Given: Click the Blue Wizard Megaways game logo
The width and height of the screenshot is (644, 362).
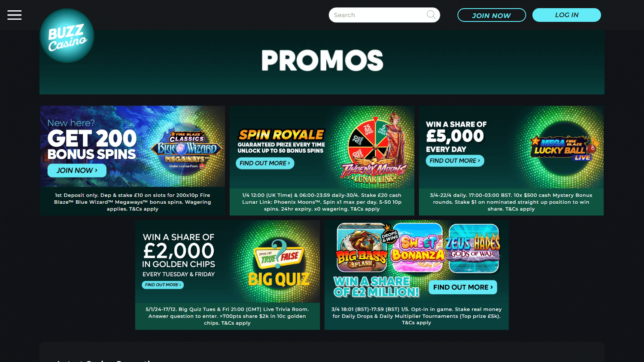Looking at the screenshot, I should point(187,150).
